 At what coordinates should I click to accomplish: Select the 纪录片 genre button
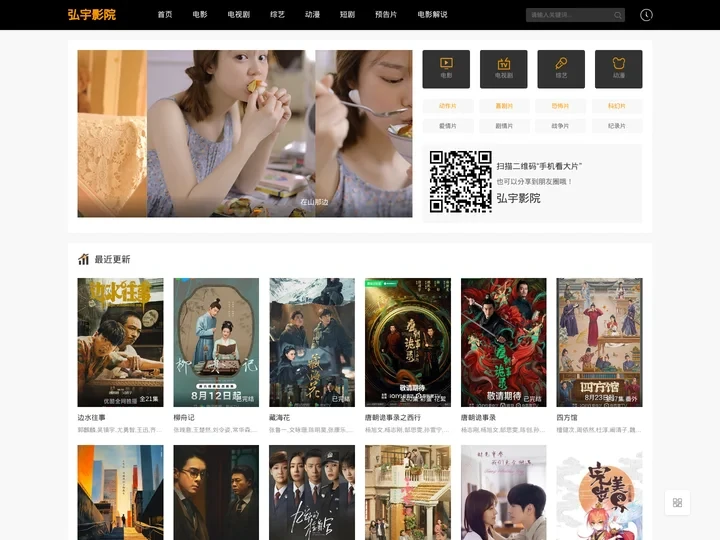coord(617,126)
